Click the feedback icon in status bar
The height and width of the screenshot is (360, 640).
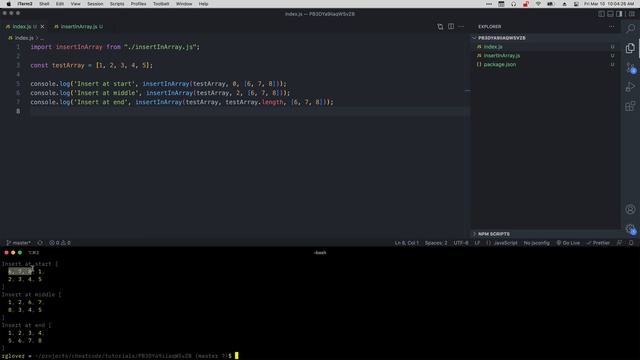click(619, 243)
